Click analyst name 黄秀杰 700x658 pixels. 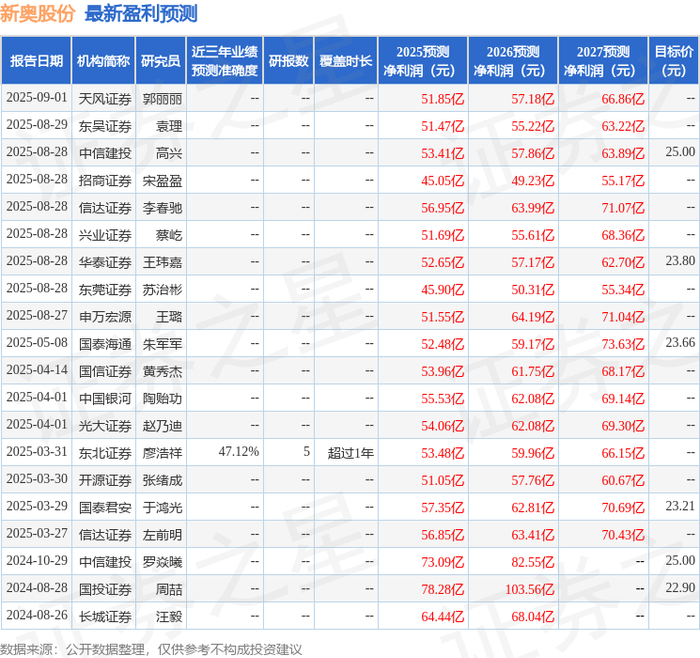(162, 371)
